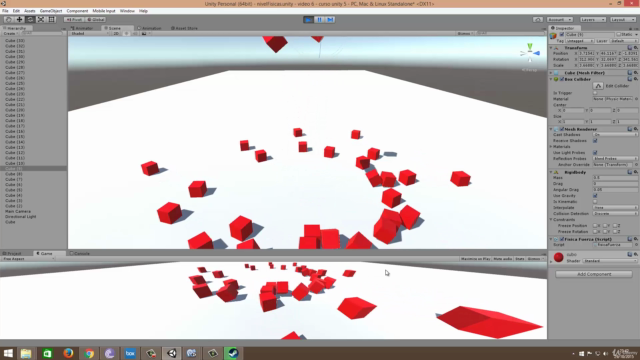The width and height of the screenshot is (640, 360).
Task: Open Fisica Fuerza script gear menu
Action: 636,239
